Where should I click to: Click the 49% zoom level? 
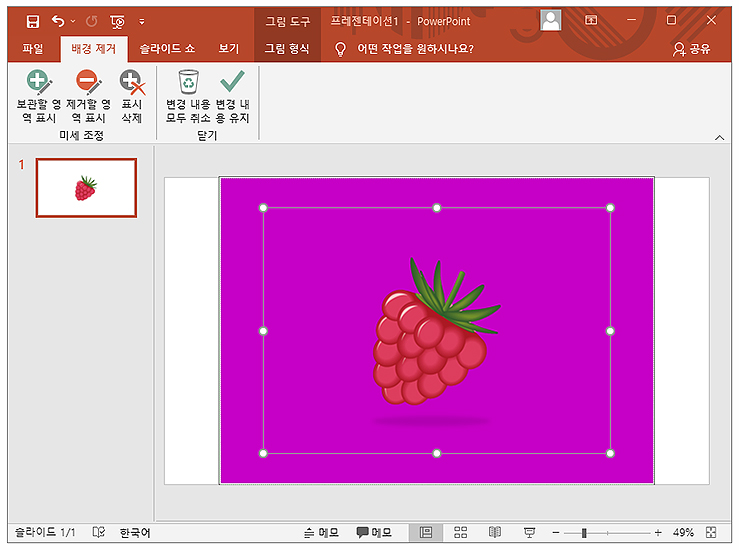click(x=683, y=533)
